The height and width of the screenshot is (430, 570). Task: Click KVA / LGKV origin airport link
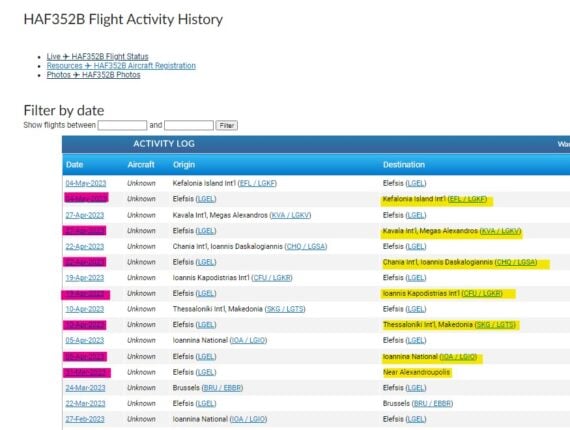point(291,215)
